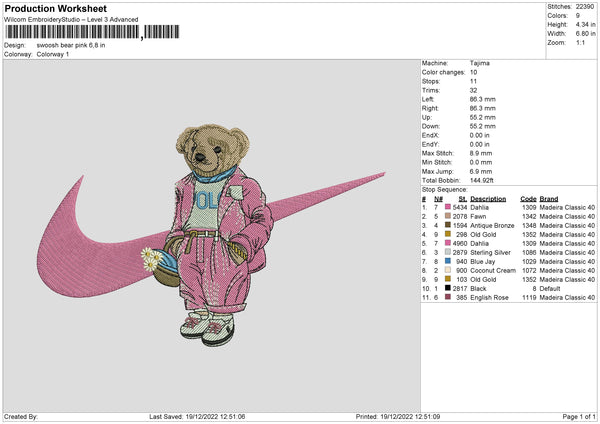Click the Old Gold swatch with 103 stitches
600x424 pixels.
pyautogui.click(x=448, y=279)
